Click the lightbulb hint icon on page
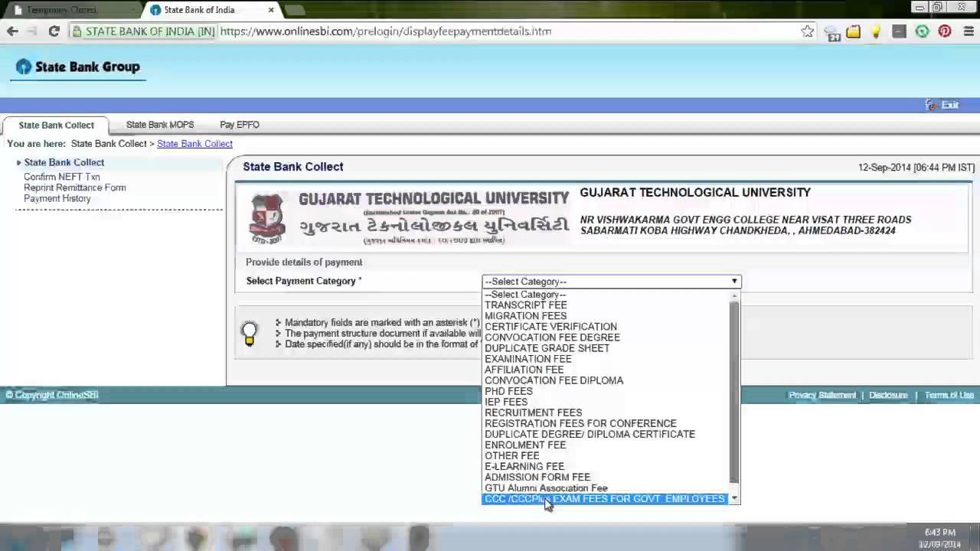 (249, 334)
